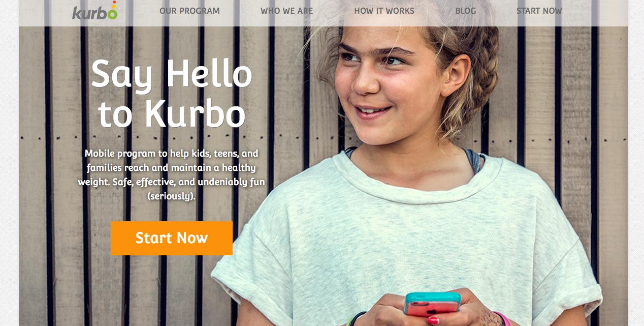Click the pink wristband on the girl's wrist
Screen dimensions: 644x326
coord(503,319)
